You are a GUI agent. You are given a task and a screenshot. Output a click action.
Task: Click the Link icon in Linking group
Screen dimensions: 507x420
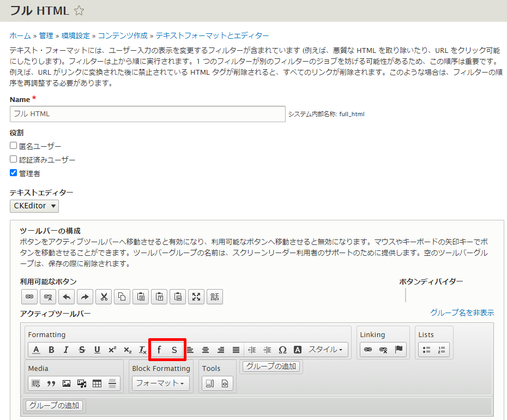tap(368, 350)
